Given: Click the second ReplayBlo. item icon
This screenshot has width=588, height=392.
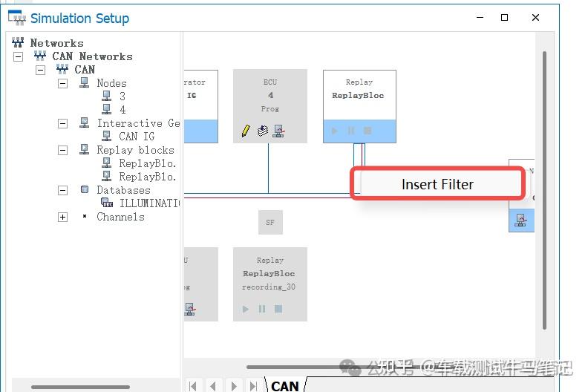Looking at the screenshot, I should click(106, 176).
